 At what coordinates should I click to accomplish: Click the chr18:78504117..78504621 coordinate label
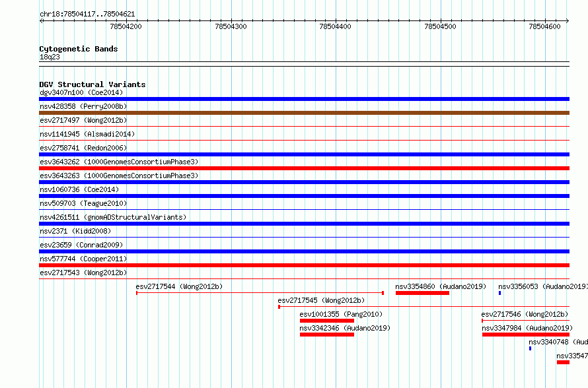click(87, 14)
